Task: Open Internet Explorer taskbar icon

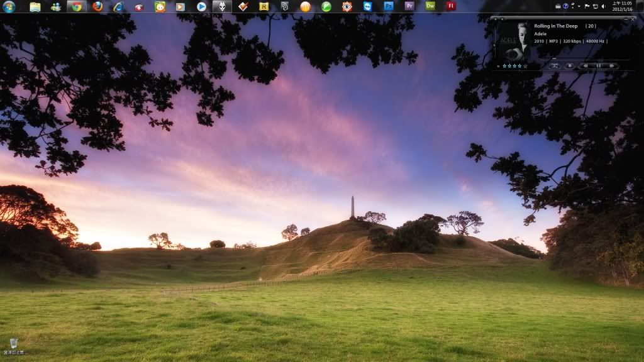Action: coord(118,7)
